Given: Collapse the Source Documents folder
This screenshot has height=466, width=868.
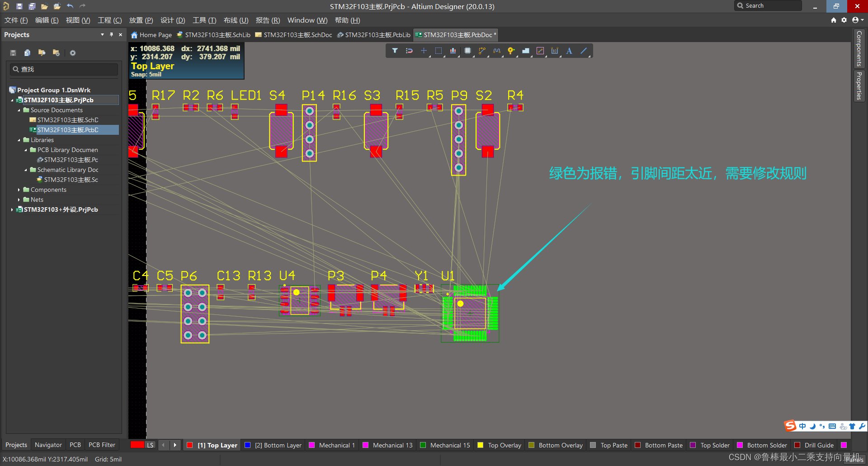Looking at the screenshot, I should [19, 110].
